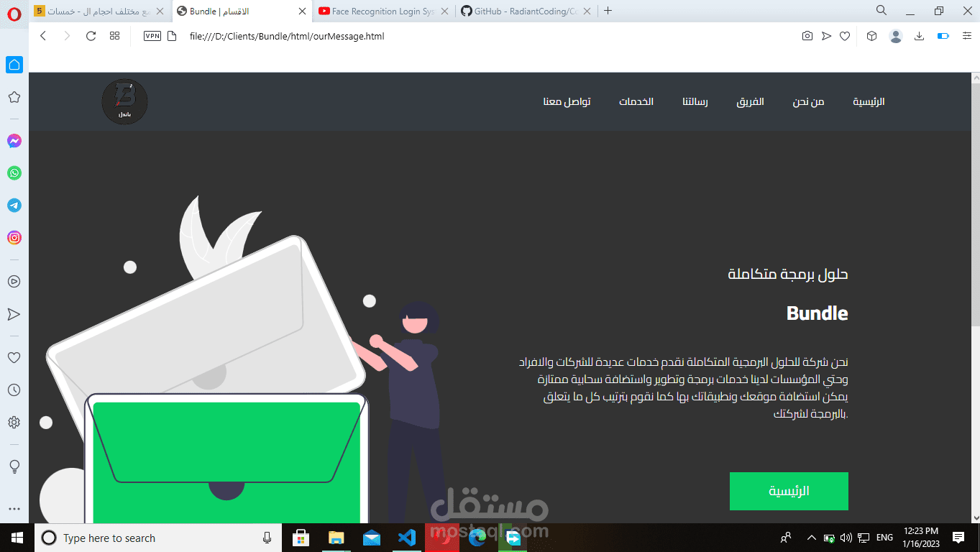Open من نحن in the site navbar
980x552 pixels.
808,101
